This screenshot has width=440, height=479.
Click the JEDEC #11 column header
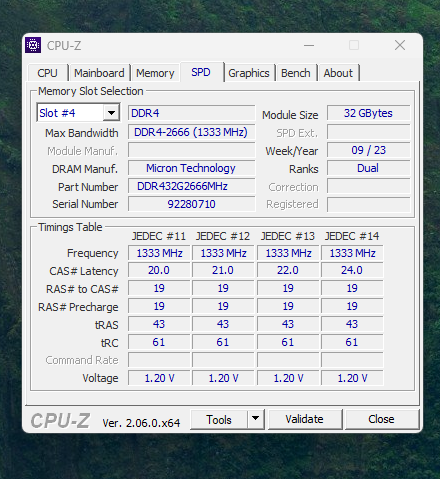click(159, 236)
